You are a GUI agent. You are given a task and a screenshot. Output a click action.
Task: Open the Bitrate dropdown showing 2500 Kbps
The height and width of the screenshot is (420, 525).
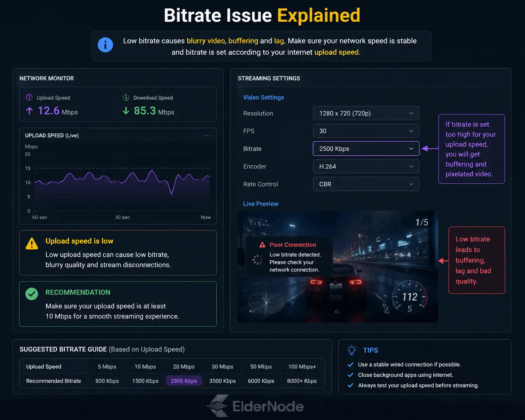coord(366,149)
